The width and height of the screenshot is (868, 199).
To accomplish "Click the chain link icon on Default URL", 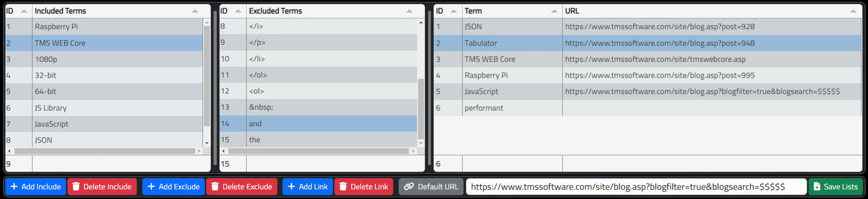I will click(409, 187).
